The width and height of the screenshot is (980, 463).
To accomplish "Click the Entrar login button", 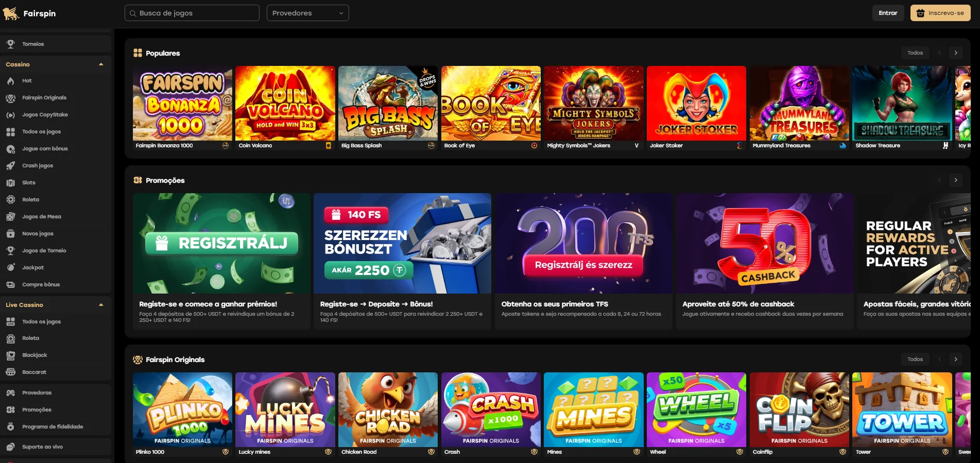I will pyautogui.click(x=888, y=13).
